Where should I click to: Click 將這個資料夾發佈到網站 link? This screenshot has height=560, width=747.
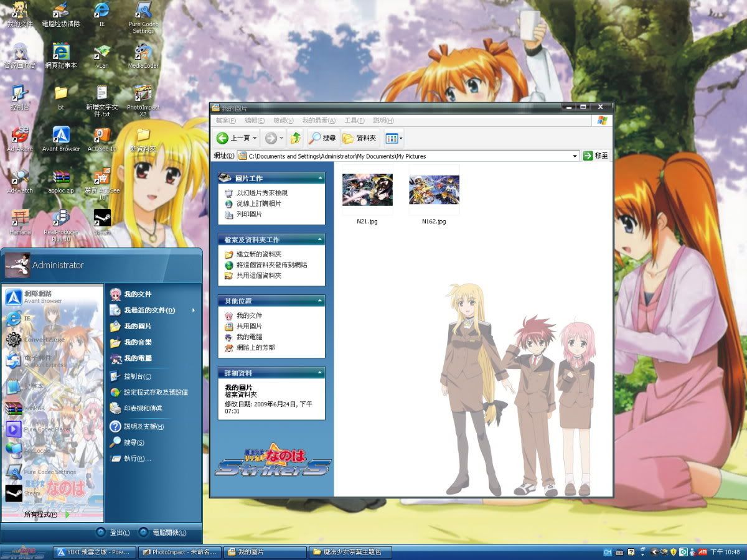(x=266, y=265)
